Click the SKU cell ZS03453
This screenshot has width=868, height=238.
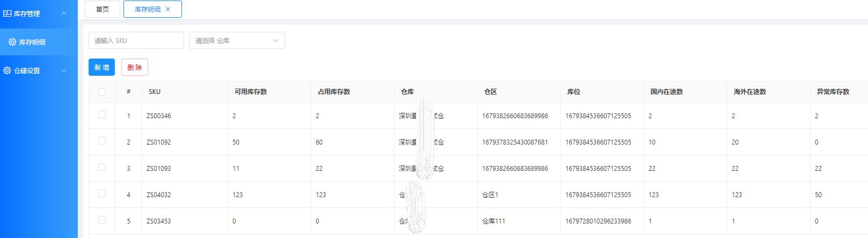(159, 221)
